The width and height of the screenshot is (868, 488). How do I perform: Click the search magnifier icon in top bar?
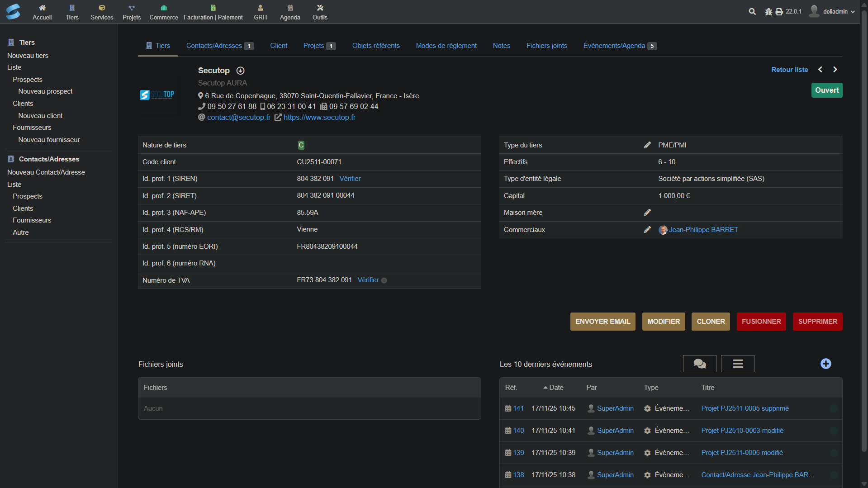coord(752,12)
